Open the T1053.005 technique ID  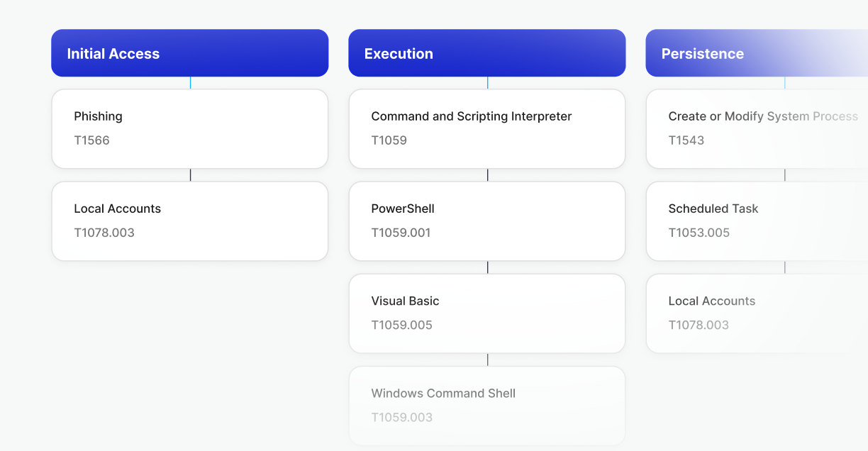click(x=699, y=233)
